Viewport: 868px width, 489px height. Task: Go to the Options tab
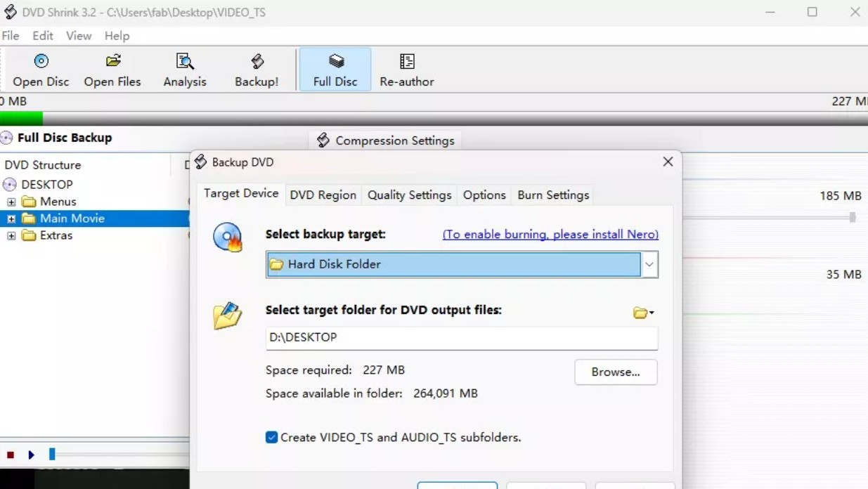pyautogui.click(x=484, y=195)
